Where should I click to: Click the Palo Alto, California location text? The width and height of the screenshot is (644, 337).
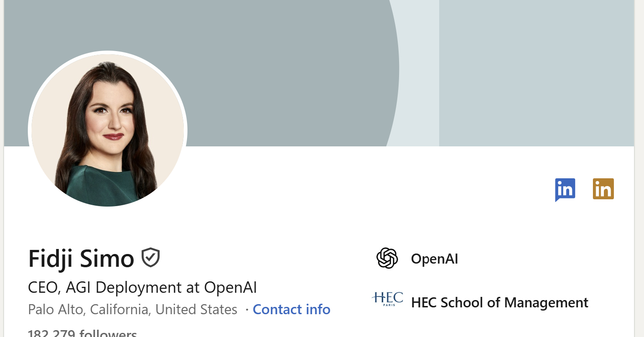131,309
